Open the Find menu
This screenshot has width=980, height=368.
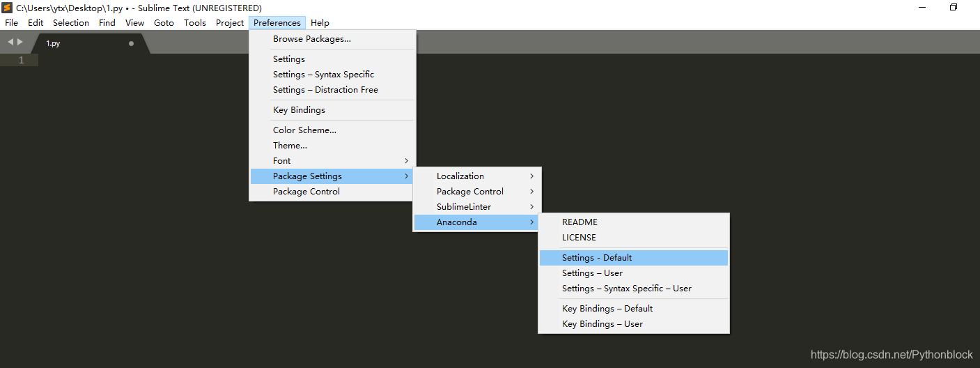[x=107, y=23]
